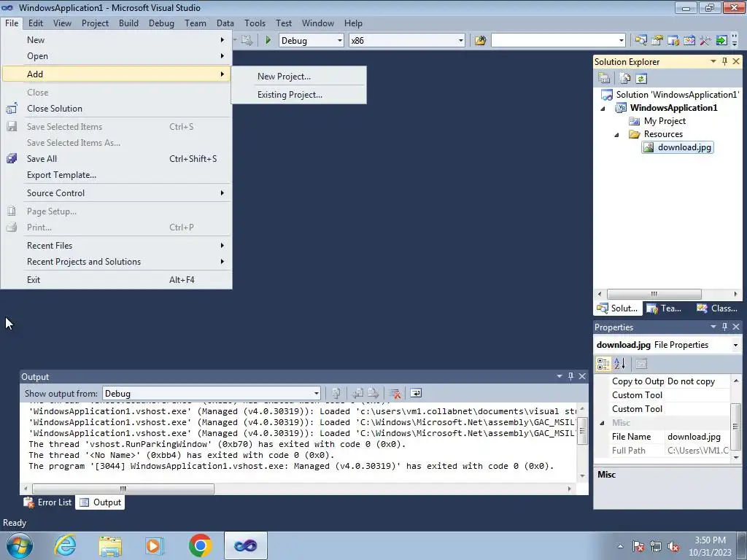
Task: Select download.jpg in Solution Explorer
Action: coord(678,147)
